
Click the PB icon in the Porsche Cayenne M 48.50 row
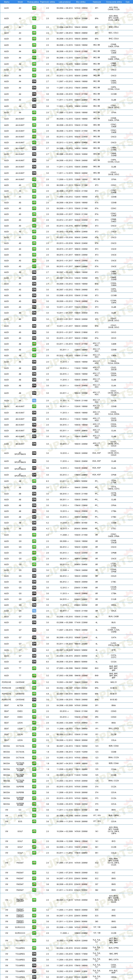point(34,688)
